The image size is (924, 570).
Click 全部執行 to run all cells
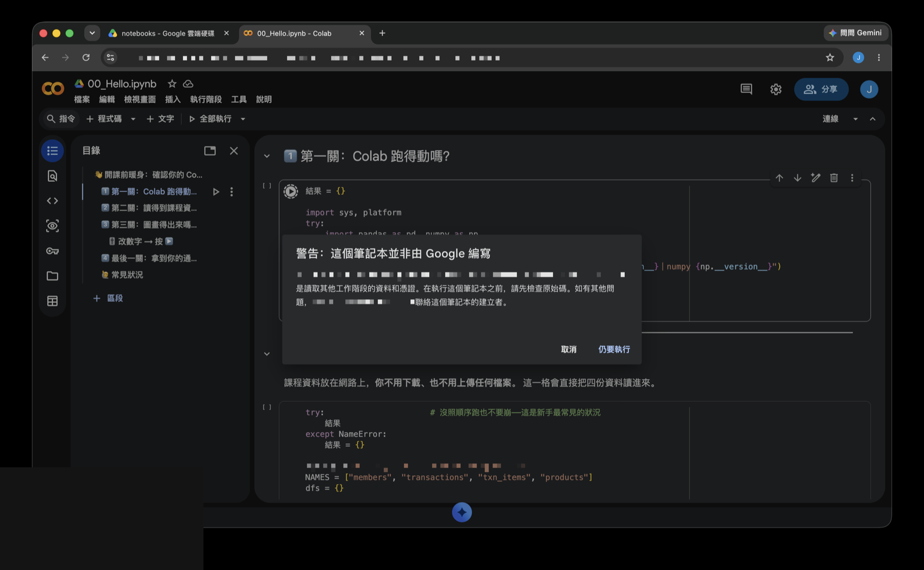pos(210,119)
